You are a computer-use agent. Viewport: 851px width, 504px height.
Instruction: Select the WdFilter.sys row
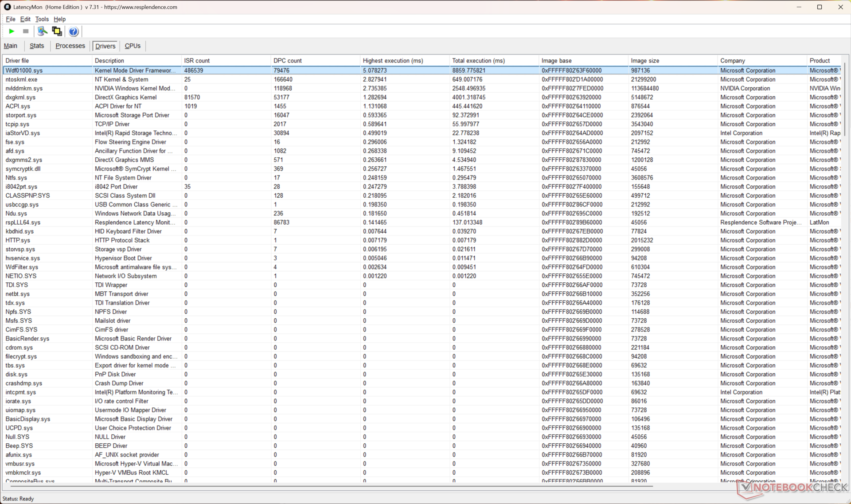pyautogui.click(x=422, y=267)
